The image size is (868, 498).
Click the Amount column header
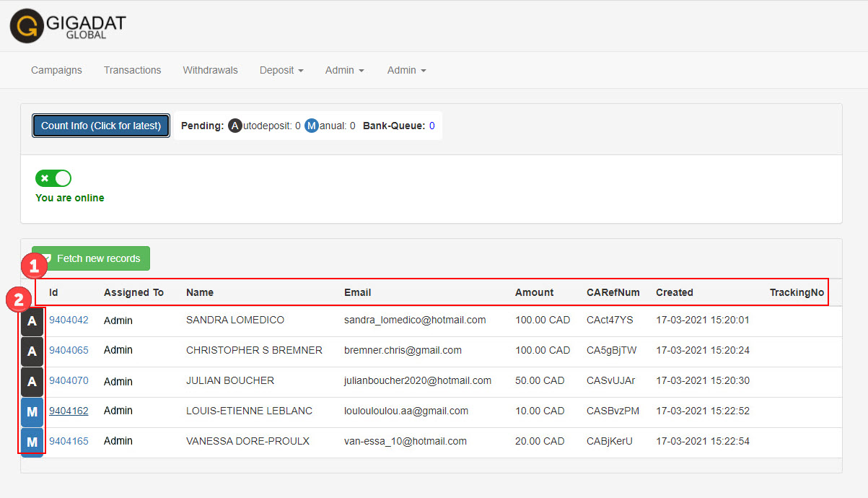tap(535, 292)
